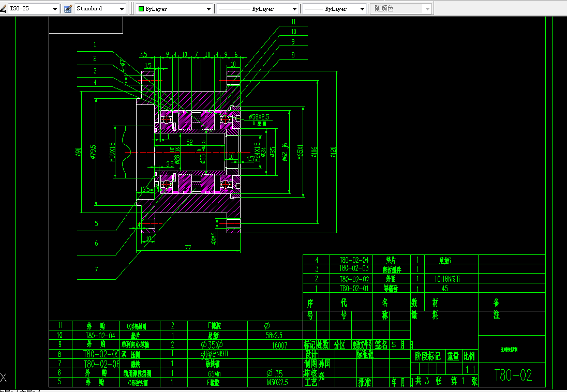The height and width of the screenshot is (392, 567).
Task: Select the T80-02-06 part code cell
Action: click(101, 364)
